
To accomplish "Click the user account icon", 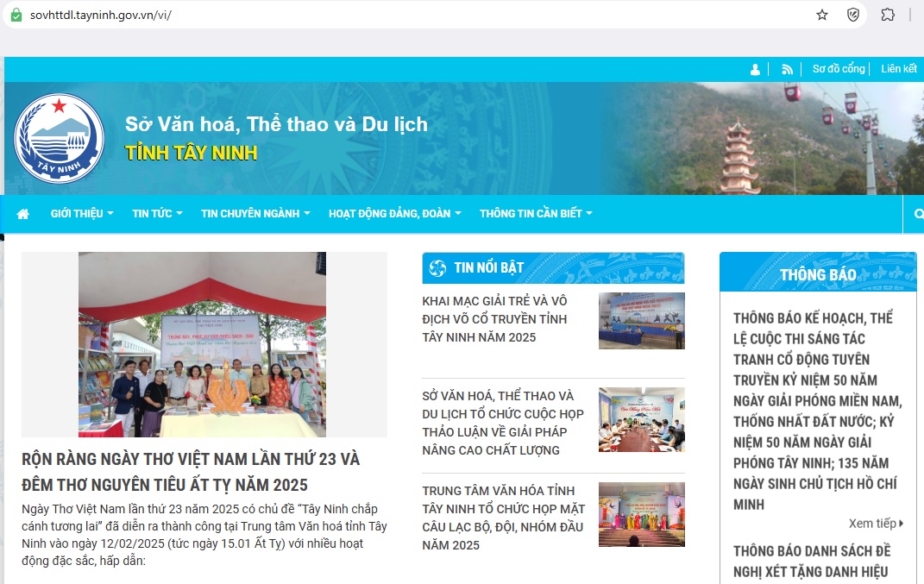I will [756, 69].
